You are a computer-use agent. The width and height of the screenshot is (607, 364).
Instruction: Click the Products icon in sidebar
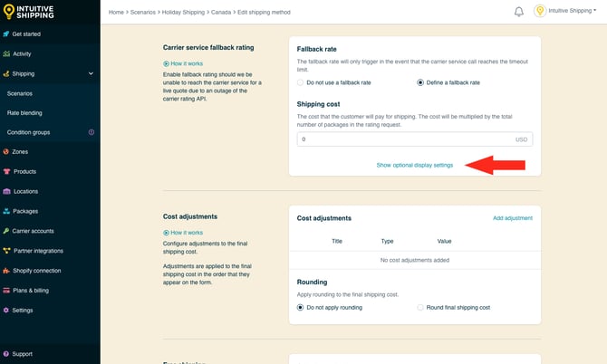[x=7, y=171]
